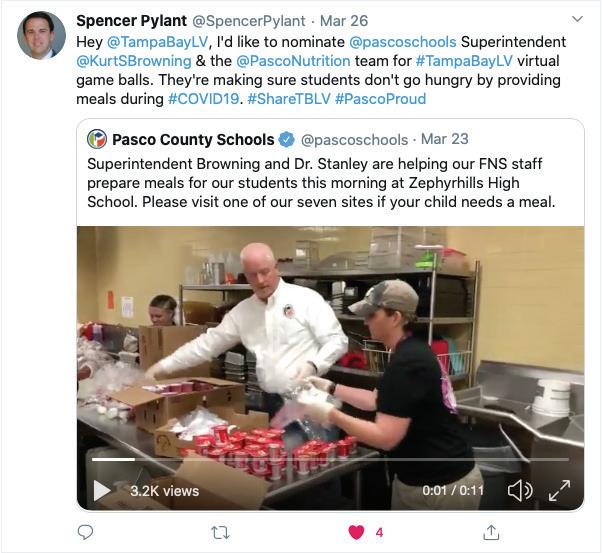The image size is (602, 553).
Task: Seek along the video progress bar
Action: click(x=330, y=459)
